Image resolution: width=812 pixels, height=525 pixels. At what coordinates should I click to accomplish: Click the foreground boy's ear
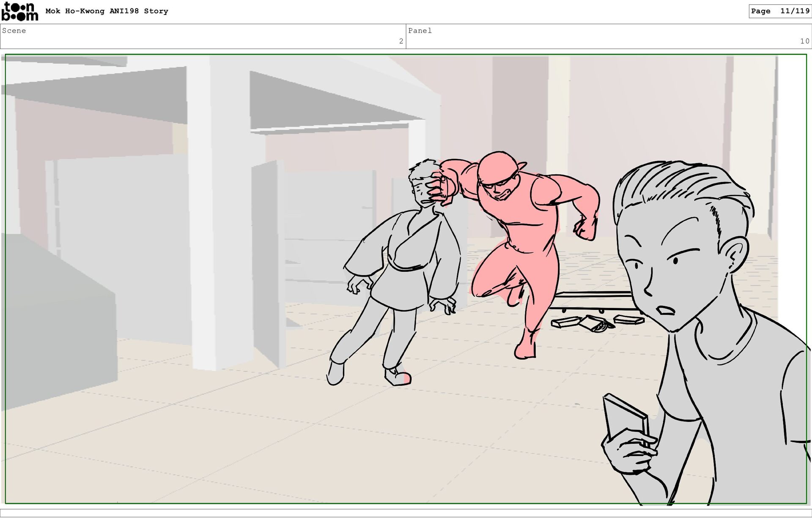pos(735,254)
